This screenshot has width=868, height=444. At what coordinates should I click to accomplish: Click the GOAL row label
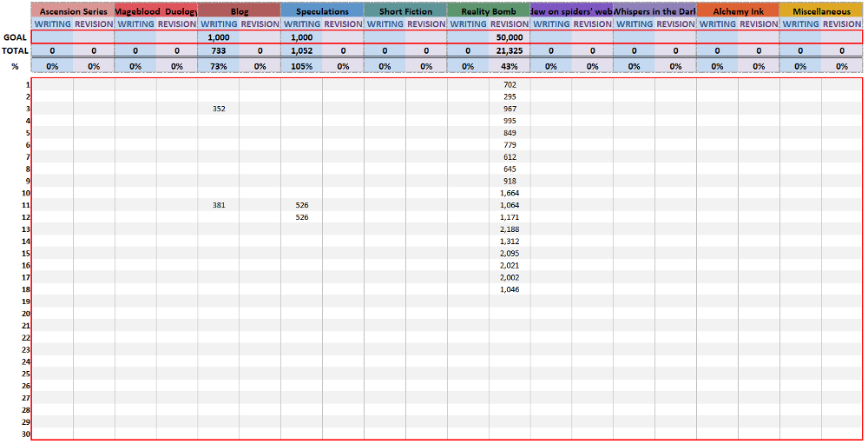(16, 37)
